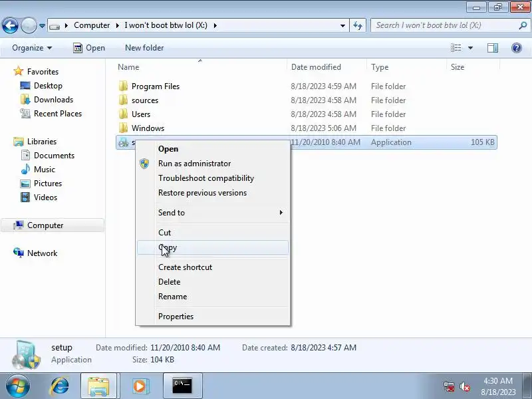Open the Documents library

[x=54, y=156]
